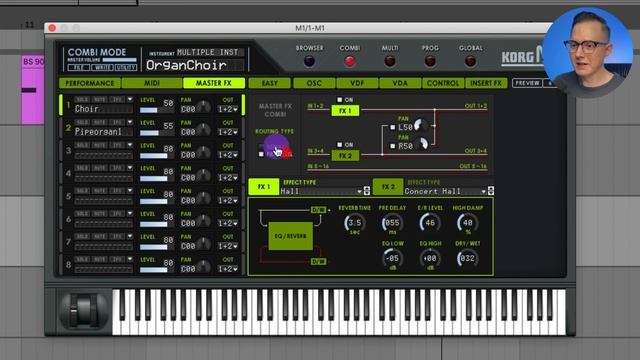Viewport: 640px width, 360px height.
Task: Toggle Mute on timbre 2 Pipeorgan
Action: [100, 122]
